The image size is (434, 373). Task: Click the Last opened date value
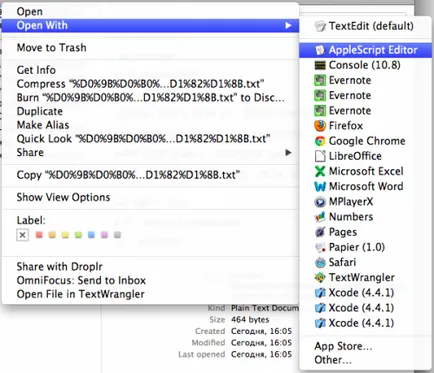pyautogui.click(x=261, y=354)
